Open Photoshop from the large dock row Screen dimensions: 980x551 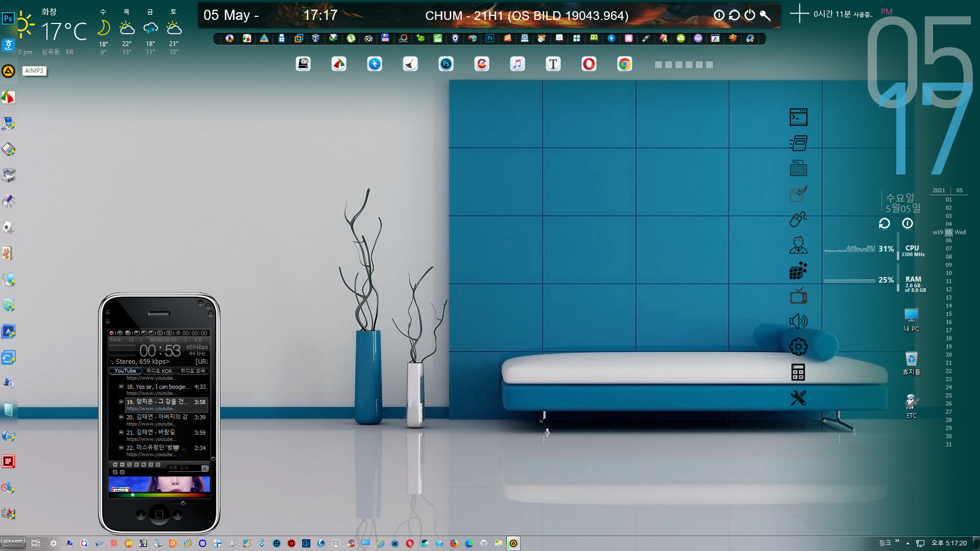446,64
